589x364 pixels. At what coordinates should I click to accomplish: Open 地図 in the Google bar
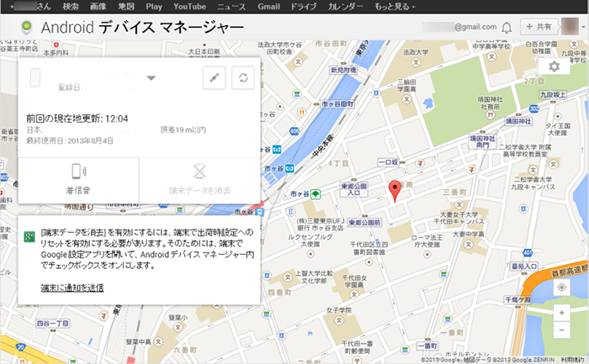126,7
